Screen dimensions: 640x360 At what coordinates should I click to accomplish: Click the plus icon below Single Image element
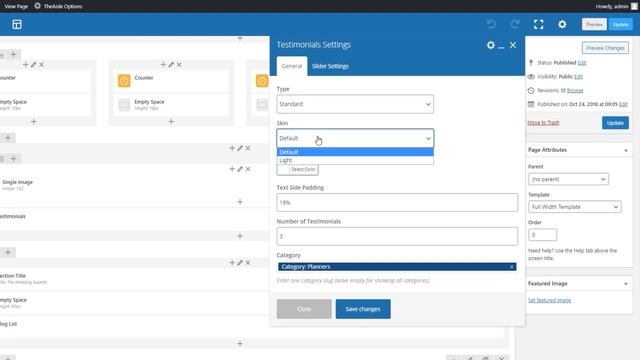(240, 202)
